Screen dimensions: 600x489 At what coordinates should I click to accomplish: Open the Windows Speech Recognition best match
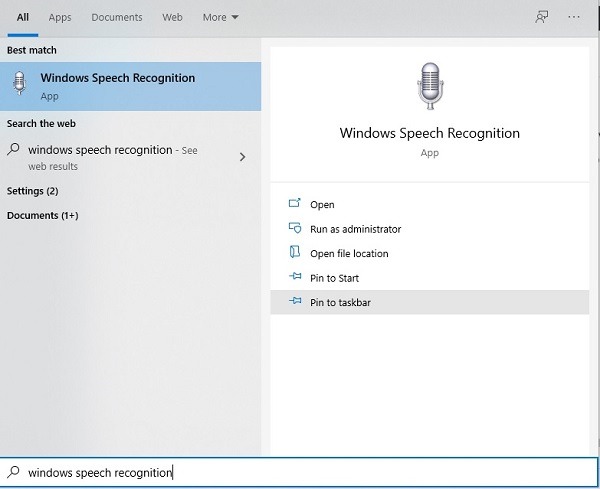pos(130,86)
